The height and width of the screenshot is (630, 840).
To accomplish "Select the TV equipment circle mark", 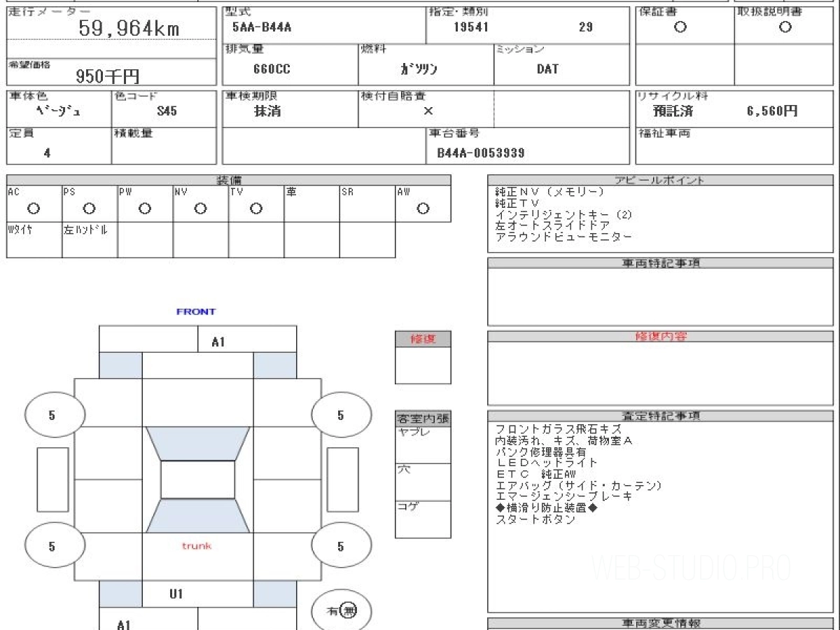I will point(256,209).
